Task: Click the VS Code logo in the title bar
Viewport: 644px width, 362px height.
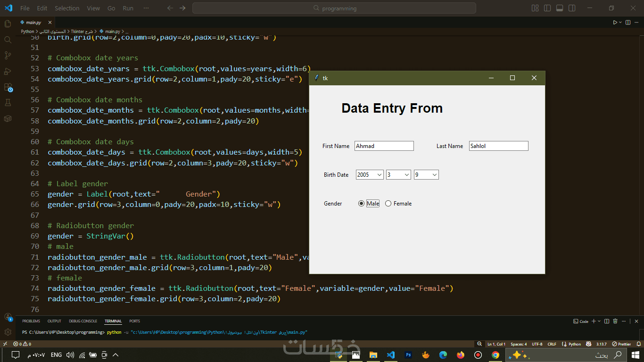Action: 8,8
